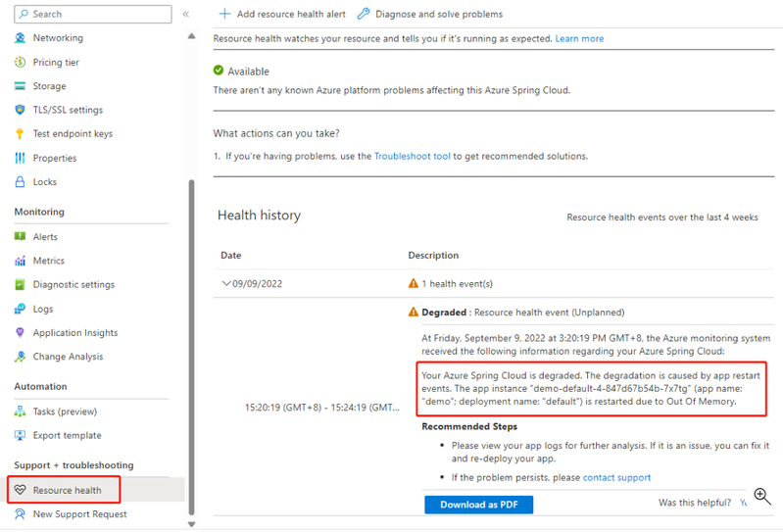783x532 pixels.
Task: Click the Recommended Steps heading
Action: click(469, 426)
